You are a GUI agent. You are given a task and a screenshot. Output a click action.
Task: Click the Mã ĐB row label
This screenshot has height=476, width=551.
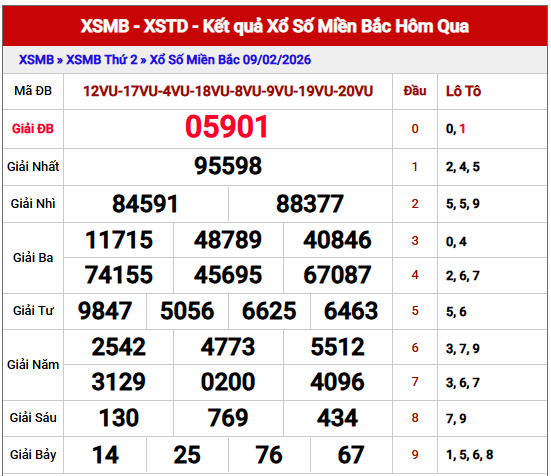point(33,91)
